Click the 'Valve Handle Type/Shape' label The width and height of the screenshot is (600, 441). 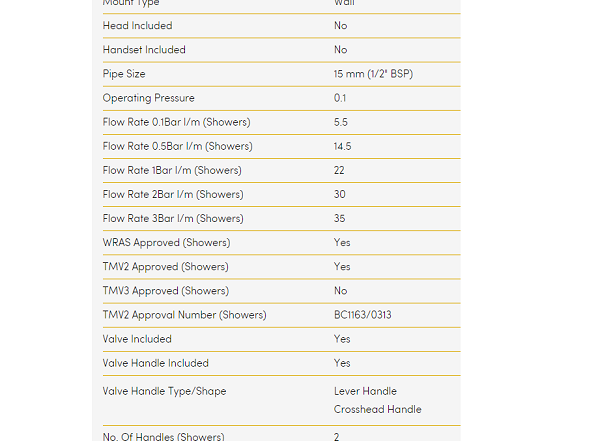point(164,391)
